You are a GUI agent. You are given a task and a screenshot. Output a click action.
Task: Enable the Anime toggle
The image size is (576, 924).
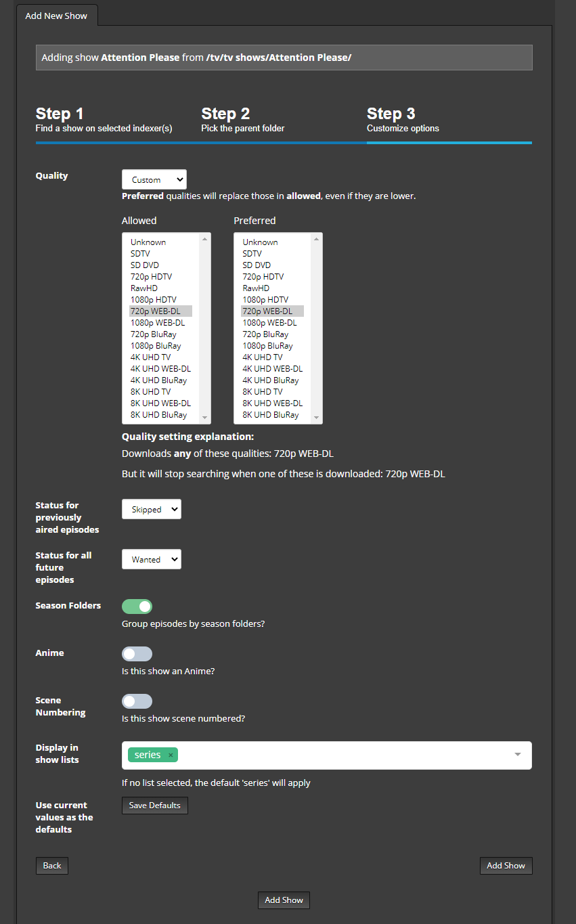(x=137, y=653)
